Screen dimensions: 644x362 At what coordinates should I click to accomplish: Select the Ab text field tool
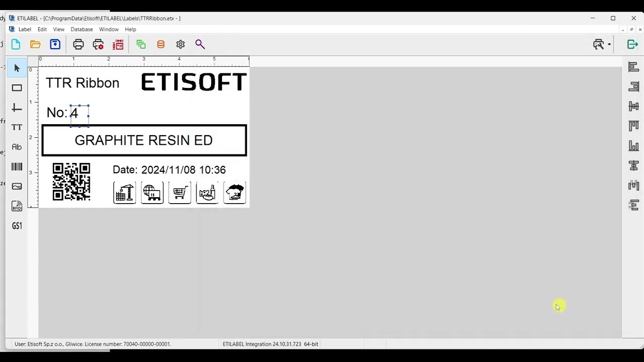click(x=17, y=147)
